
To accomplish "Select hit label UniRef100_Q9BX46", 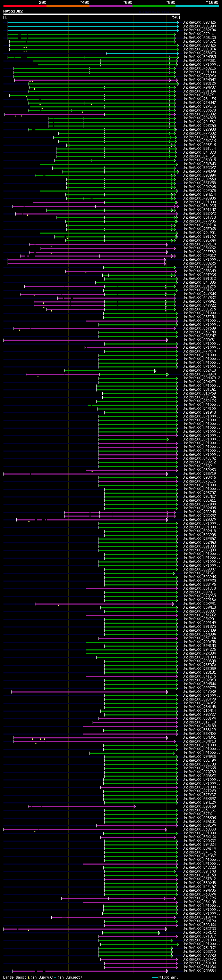I will 199,477.
